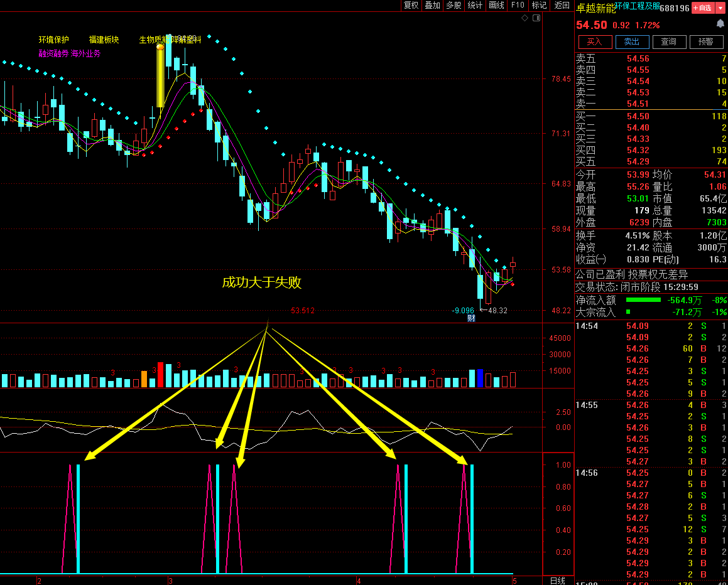Click the 最低 value 53.01
This screenshot has width=728, height=585.
[638, 199]
